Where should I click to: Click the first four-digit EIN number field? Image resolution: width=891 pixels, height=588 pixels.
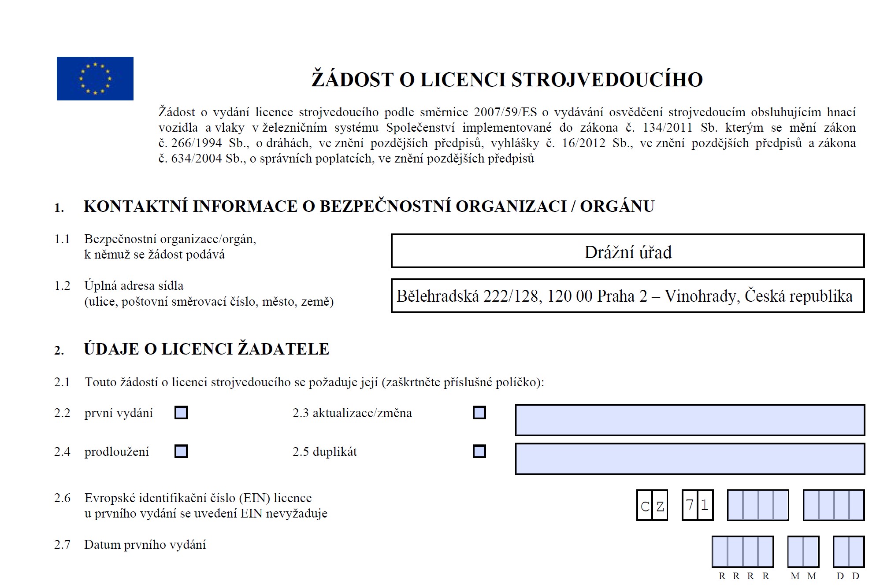click(757, 505)
